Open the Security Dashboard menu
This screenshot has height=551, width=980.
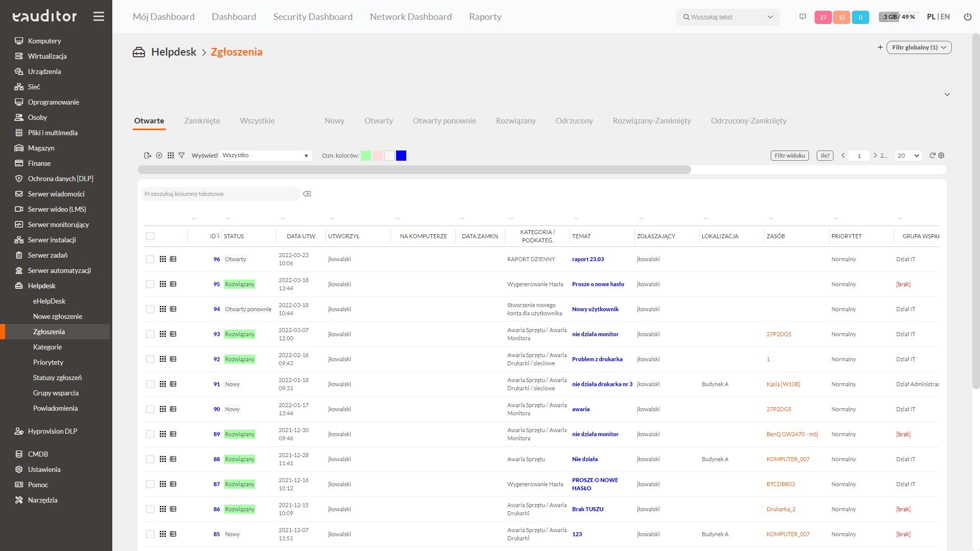(x=313, y=17)
